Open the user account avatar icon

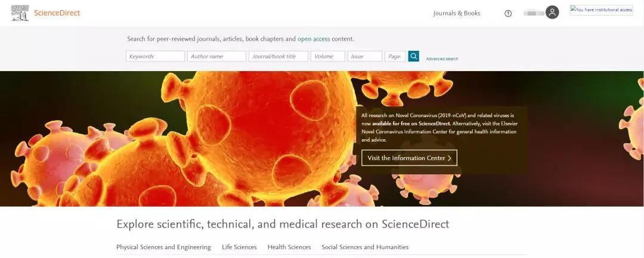pos(552,13)
